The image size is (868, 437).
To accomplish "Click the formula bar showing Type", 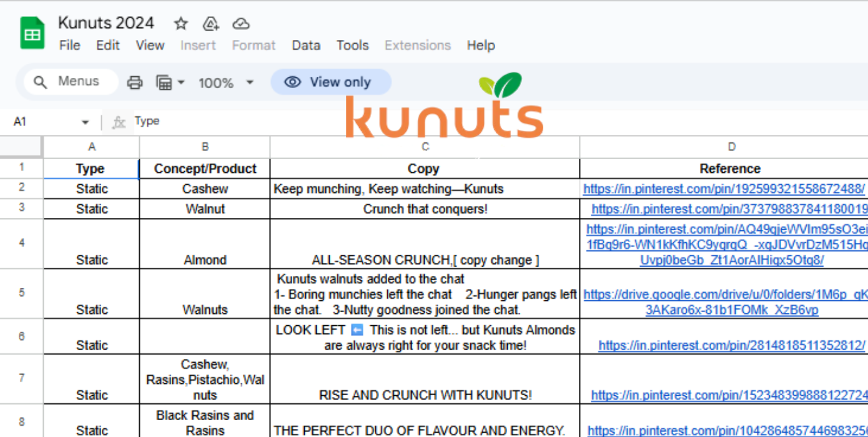I will click(x=375, y=122).
